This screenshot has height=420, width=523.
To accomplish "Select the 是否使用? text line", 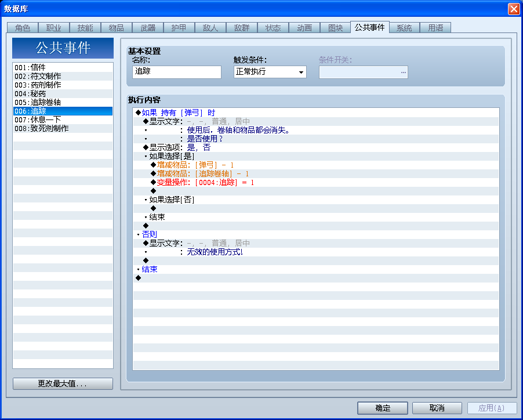I will pyautogui.click(x=316, y=139).
